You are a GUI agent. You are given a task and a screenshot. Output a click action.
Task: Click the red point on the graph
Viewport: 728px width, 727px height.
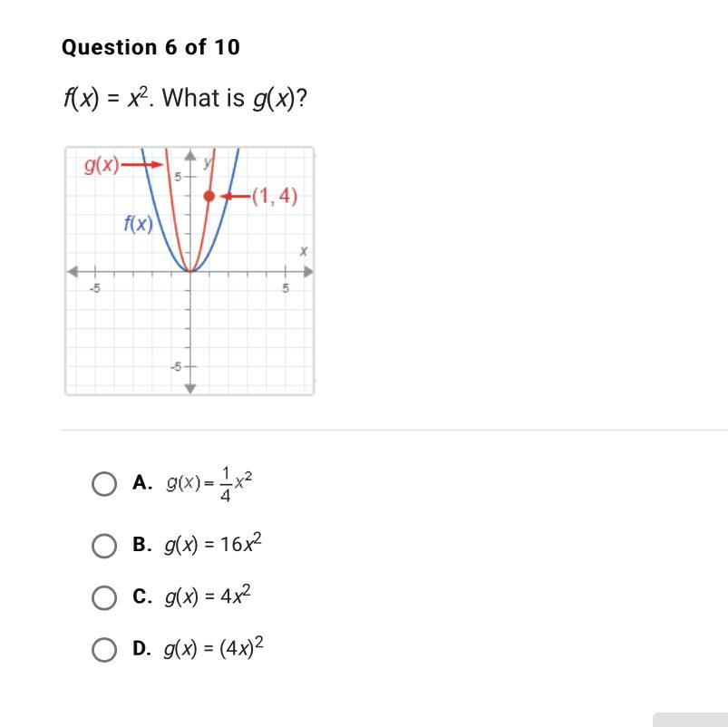[209, 197]
